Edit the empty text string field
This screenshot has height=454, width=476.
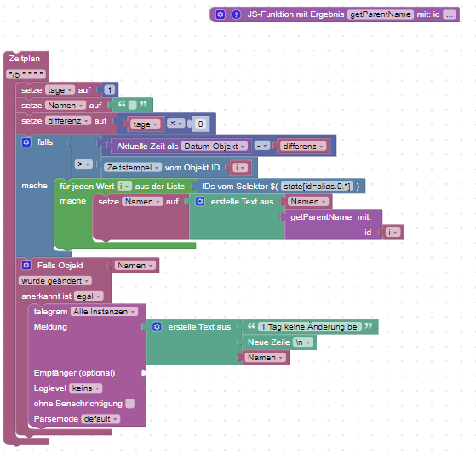132,105
